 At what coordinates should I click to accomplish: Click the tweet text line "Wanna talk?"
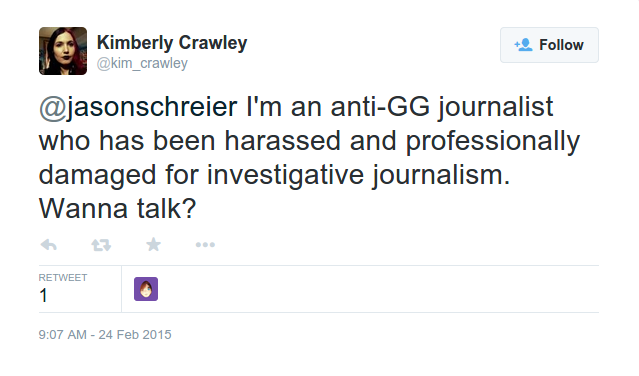117,209
